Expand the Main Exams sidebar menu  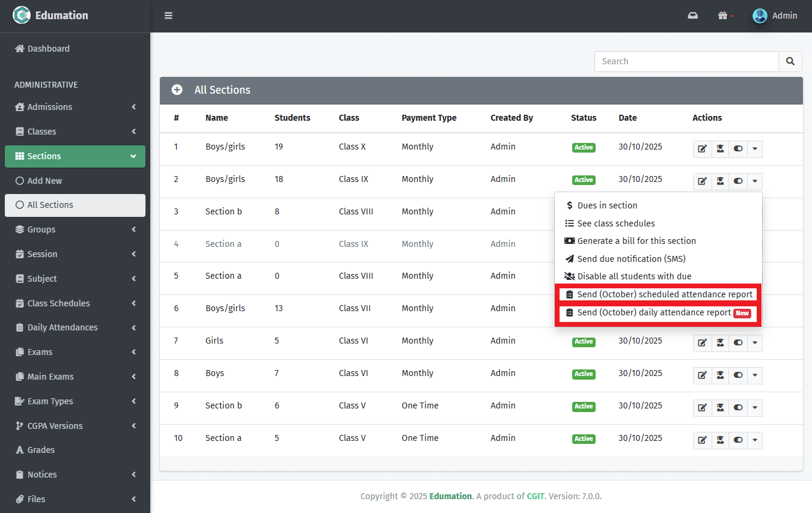pos(75,377)
